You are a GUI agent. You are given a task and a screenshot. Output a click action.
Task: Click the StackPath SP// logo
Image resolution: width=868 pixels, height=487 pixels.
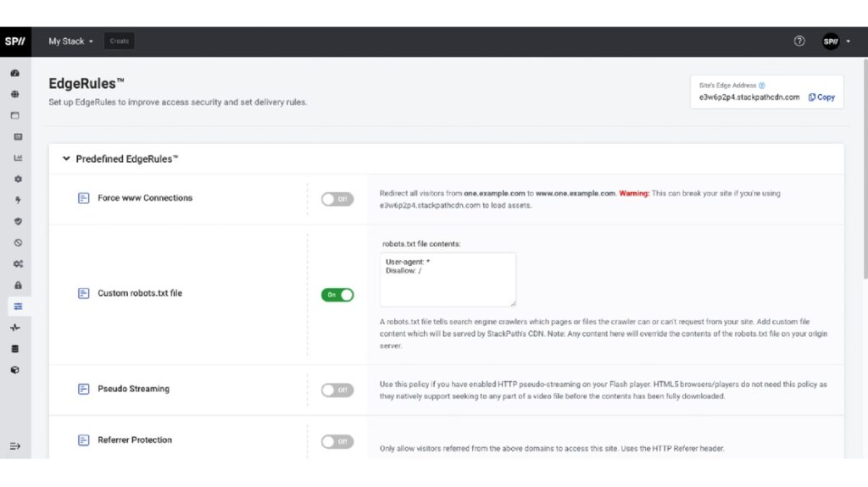coord(15,42)
